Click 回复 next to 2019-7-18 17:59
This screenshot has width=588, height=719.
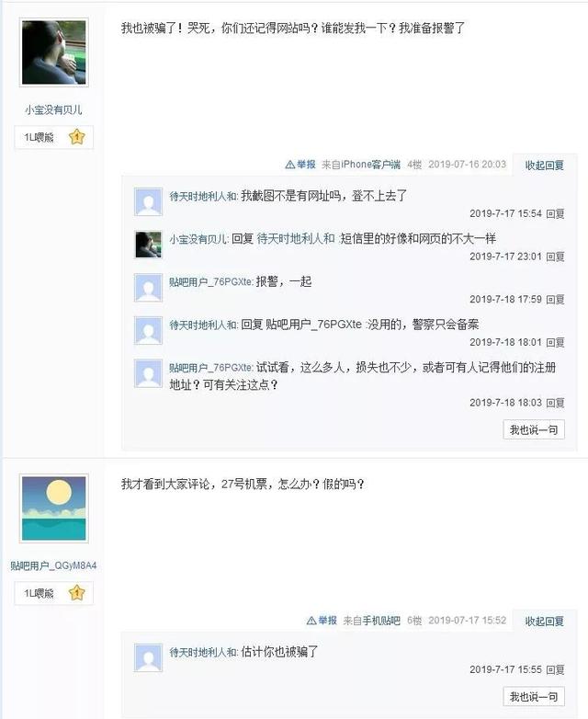pos(555,300)
